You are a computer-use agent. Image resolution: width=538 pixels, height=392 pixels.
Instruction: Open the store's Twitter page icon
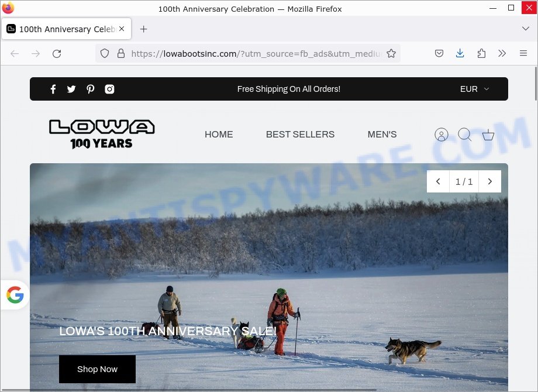point(71,90)
